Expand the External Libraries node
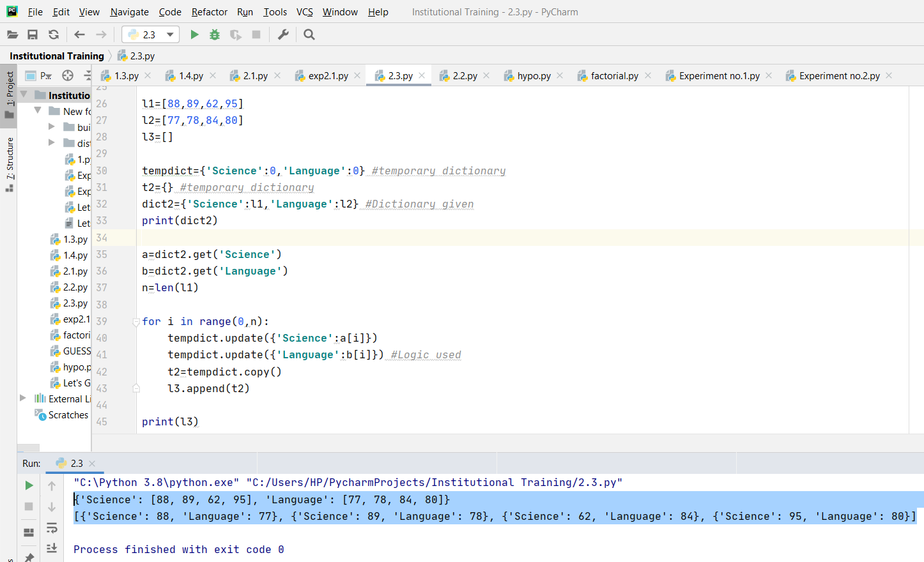 pyautogui.click(x=23, y=399)
